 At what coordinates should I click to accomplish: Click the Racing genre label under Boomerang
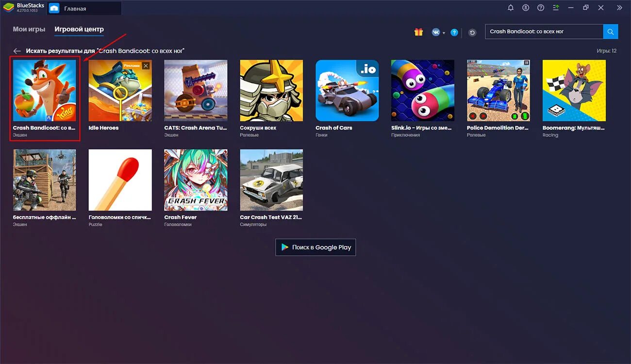550,135
